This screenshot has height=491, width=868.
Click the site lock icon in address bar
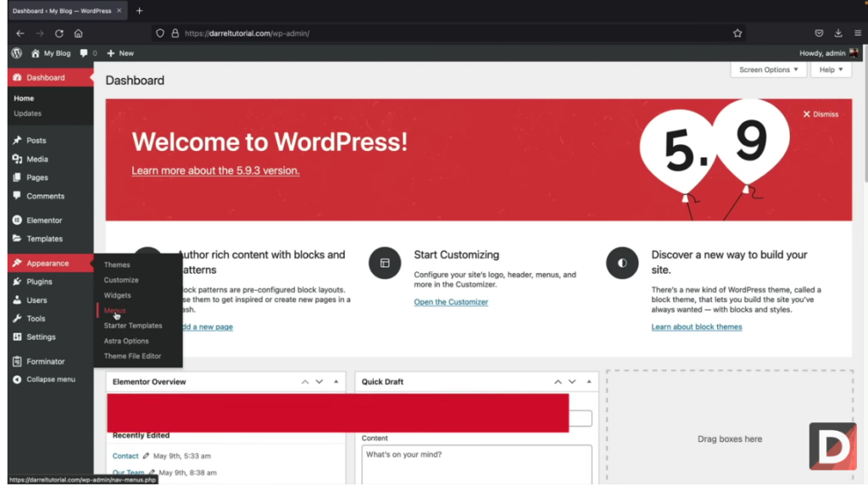click(x=175, y=33)
